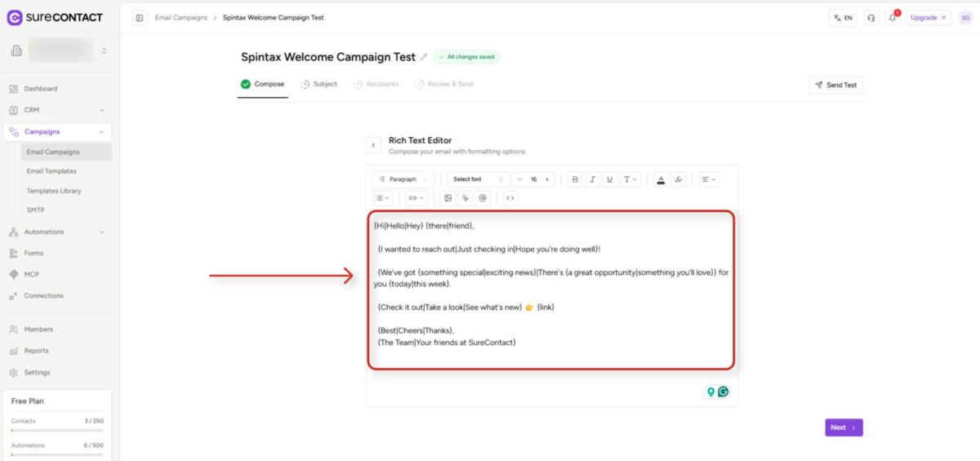Viewport: 980px width, 461px height.
Task: Switch to the Review & Send step
Action: pos(444,84)
